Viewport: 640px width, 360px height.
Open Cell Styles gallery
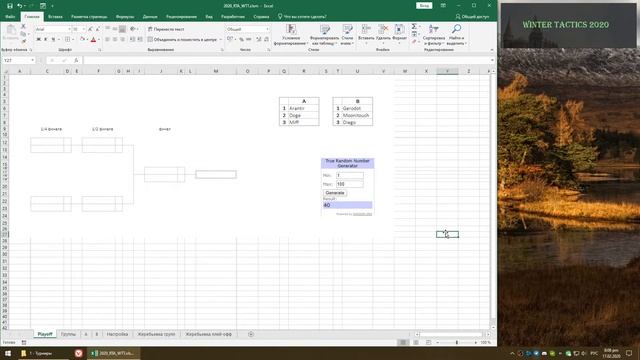(347, 35)
